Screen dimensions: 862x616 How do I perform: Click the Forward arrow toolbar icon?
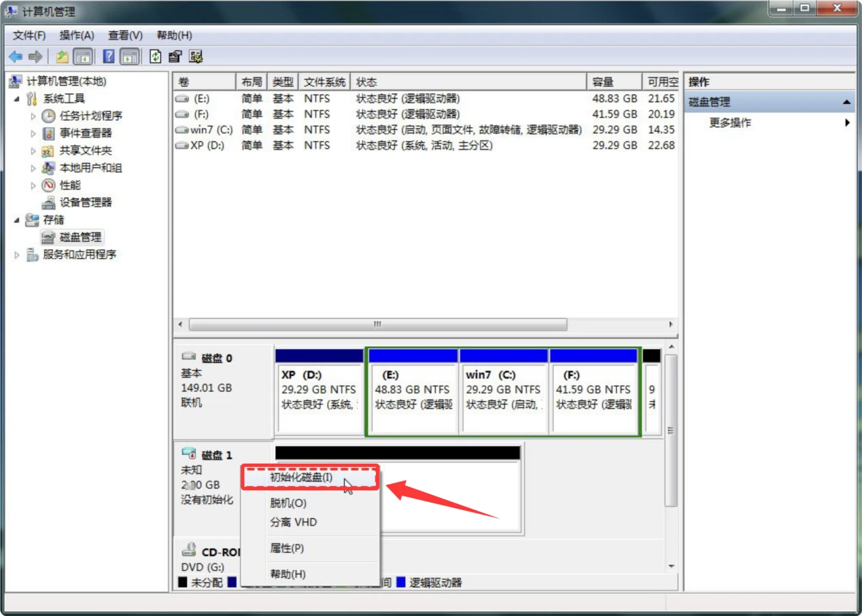coord(35,56)
